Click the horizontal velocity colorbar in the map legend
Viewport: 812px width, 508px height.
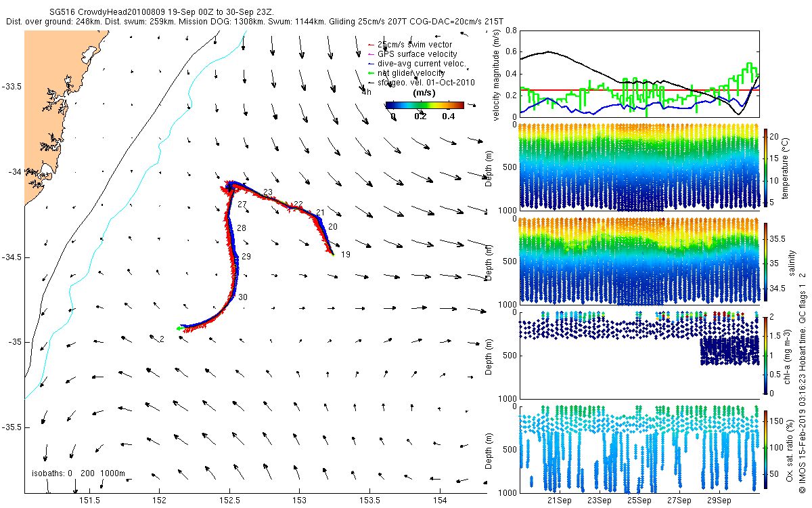(x=424, y=105)
